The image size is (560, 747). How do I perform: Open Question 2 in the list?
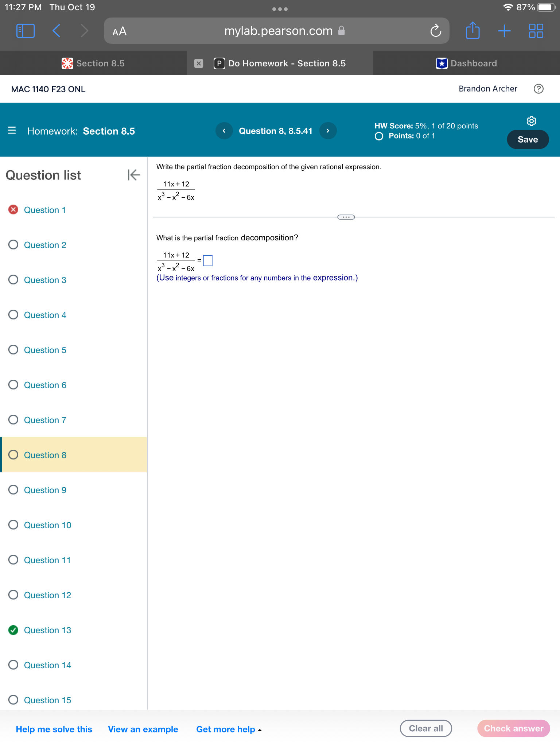(x=45, y=245)
